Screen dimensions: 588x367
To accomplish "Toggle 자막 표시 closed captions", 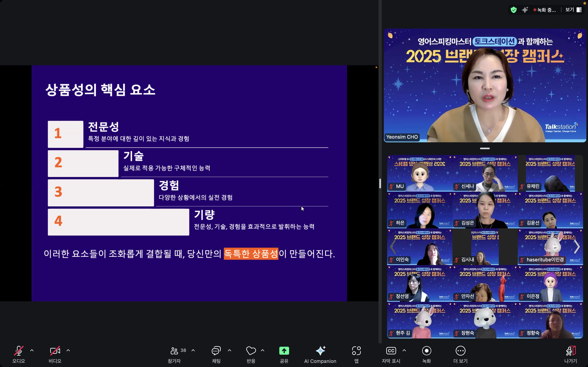I will pyautogui.click(x=391, y=351).
